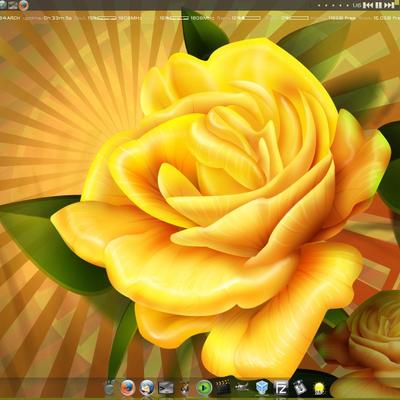Open the mail envelope icon in top panel
Screen dimensions: 400x400
[13, 5]
